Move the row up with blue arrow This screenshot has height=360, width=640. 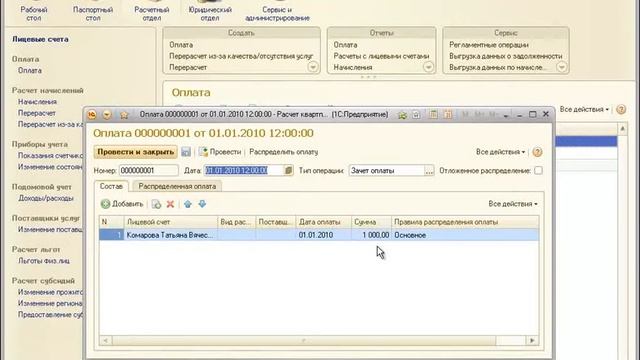[x=188, y=204]
